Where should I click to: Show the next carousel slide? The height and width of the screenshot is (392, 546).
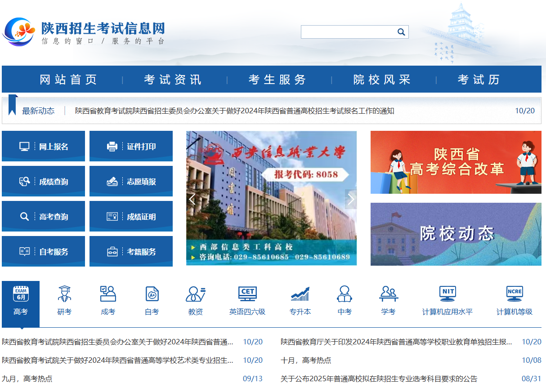point(351,199)
